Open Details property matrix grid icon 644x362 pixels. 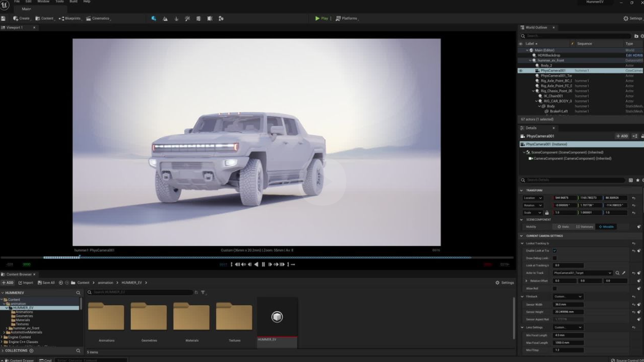tap(631, 180)
